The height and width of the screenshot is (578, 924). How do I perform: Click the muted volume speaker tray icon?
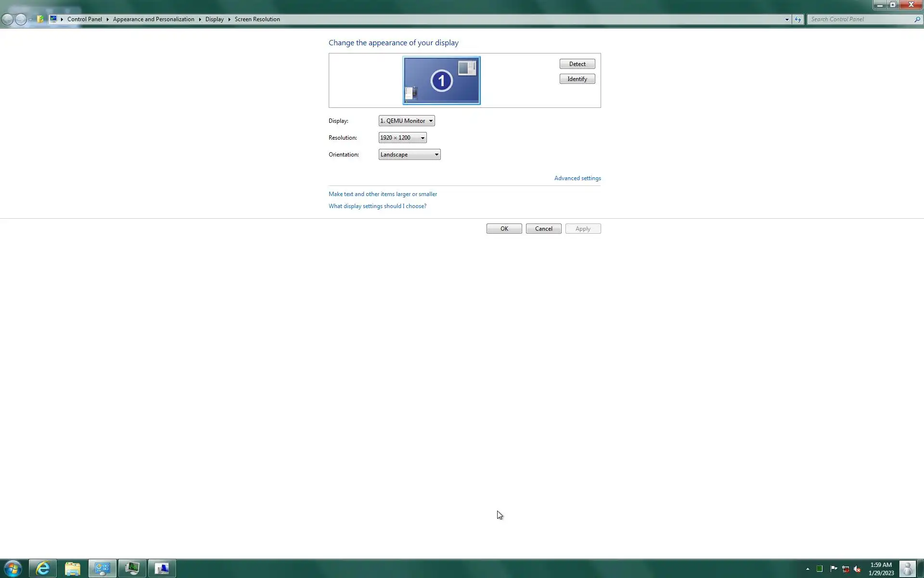(857, 569)
